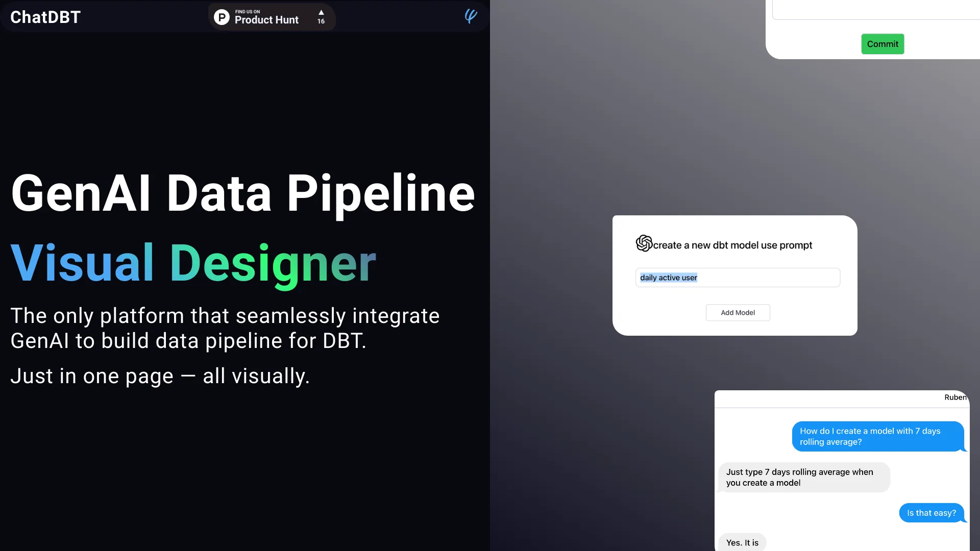The width and height of the screenshot is (980, 551).
Task: Click the green Commit button
Action: (x=883, y=44)
